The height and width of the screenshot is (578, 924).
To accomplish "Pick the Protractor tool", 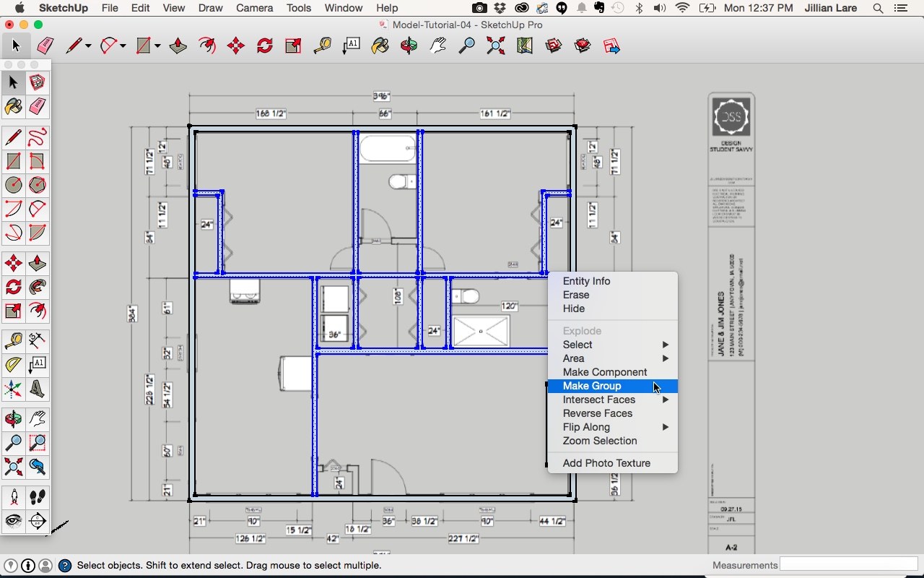I will pos(13,365).
